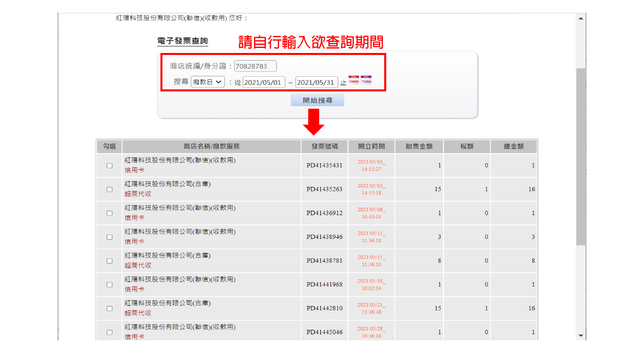Click sales amount 3 in PD41438946 row
Screen dimensions: 644x353
[439, 237]
